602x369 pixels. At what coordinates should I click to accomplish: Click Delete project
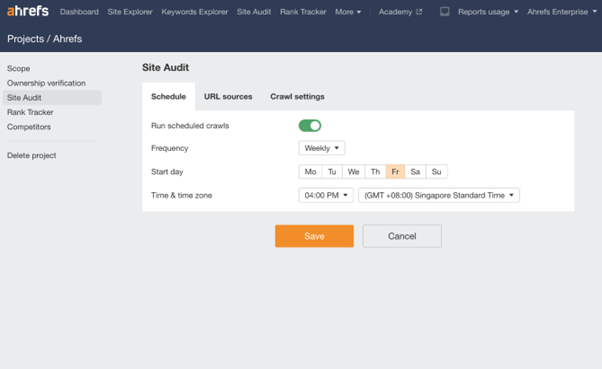[31, 156]
